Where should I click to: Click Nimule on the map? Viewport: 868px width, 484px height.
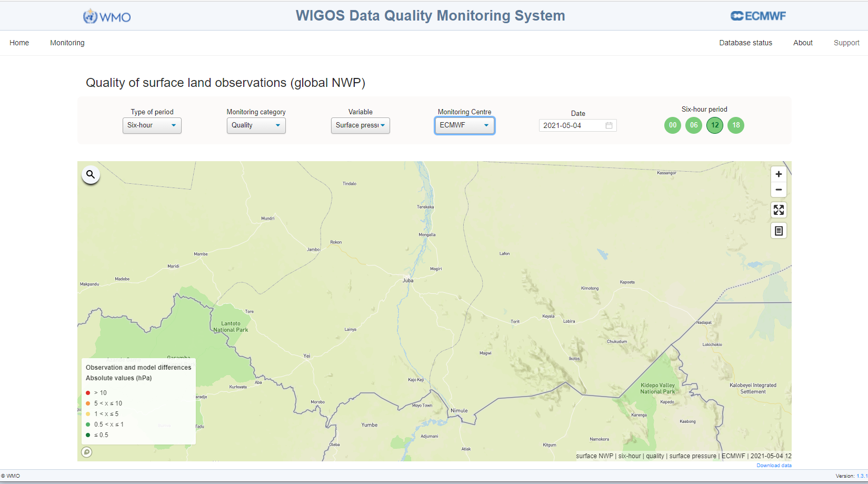click(459, 411)
